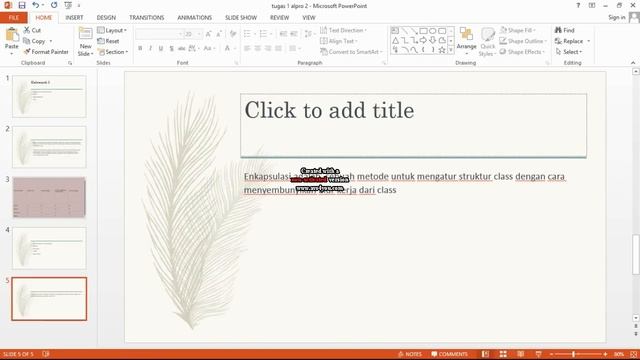640x360 pixels.
Task: Switch to the ANIMATIONS tab
Action: coord(194,18)
